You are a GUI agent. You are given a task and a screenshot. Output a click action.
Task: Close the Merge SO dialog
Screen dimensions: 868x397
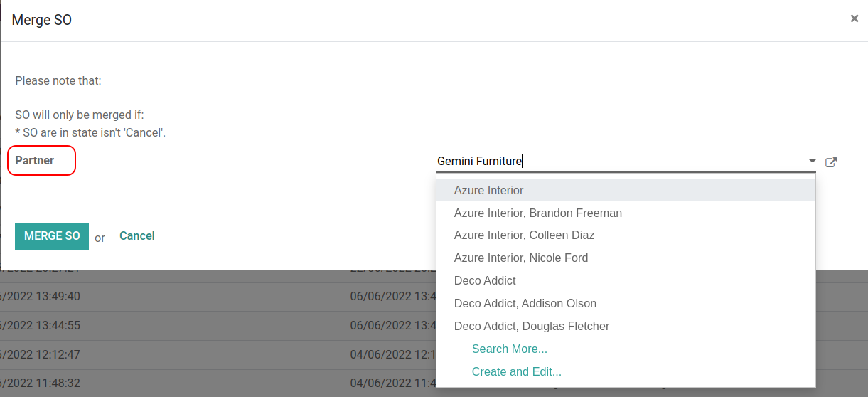click(x=854, y=19)
